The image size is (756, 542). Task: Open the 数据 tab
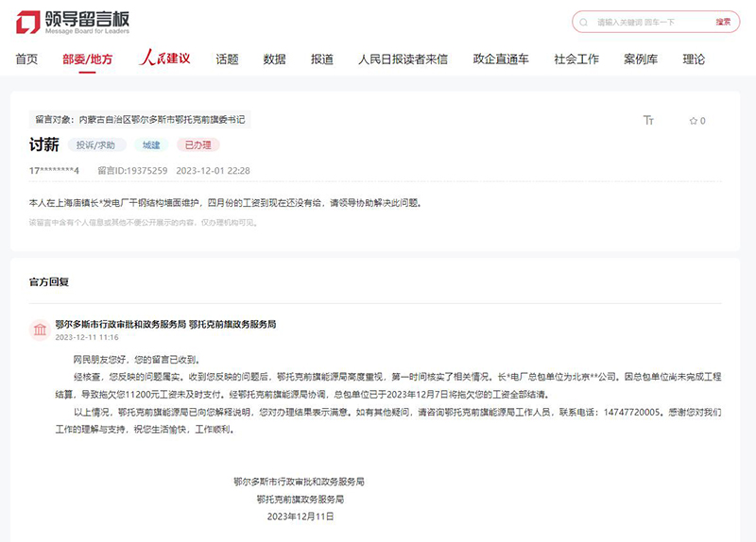tap(274, 59)
